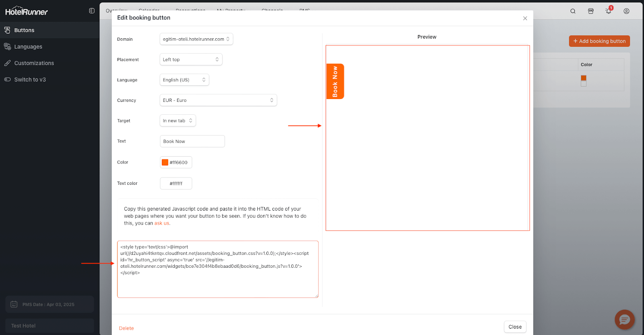Select Languages in the sidebar
This screenshot has width=644, height=335.
pyautogui.click(x=28, y=47)
